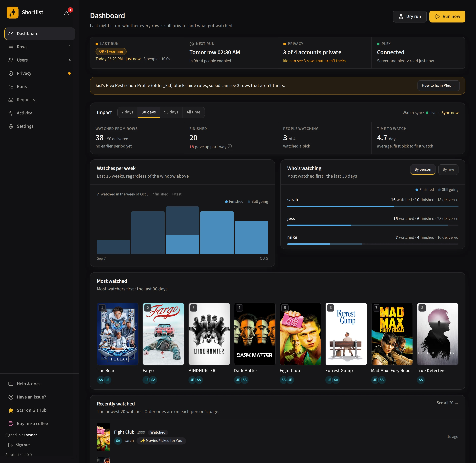The image size is (476, 463).
Task: Click the Oct 5 week bar in chart
Action: pyautogui.click(x=251, y=237)
